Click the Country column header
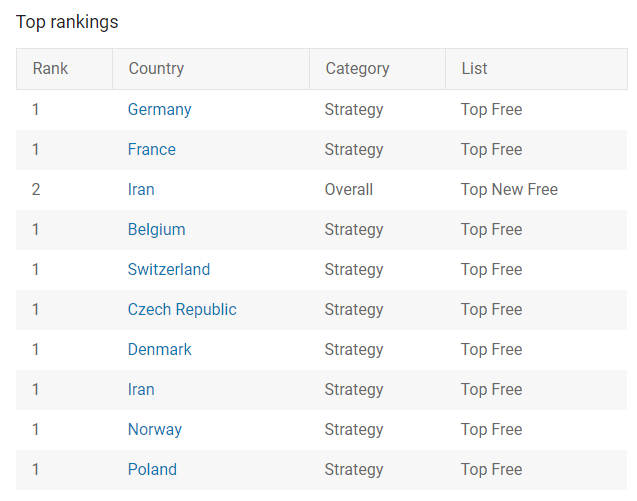 (156, 69)
